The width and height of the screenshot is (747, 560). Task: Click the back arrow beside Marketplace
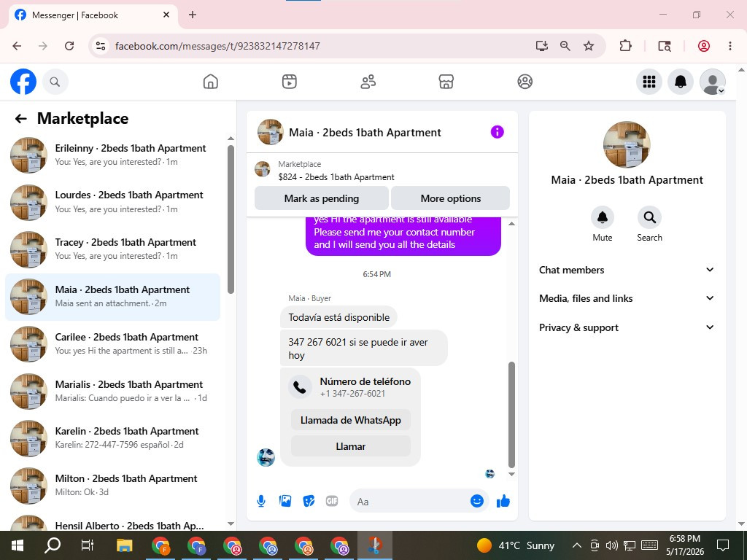click(20, 119)
